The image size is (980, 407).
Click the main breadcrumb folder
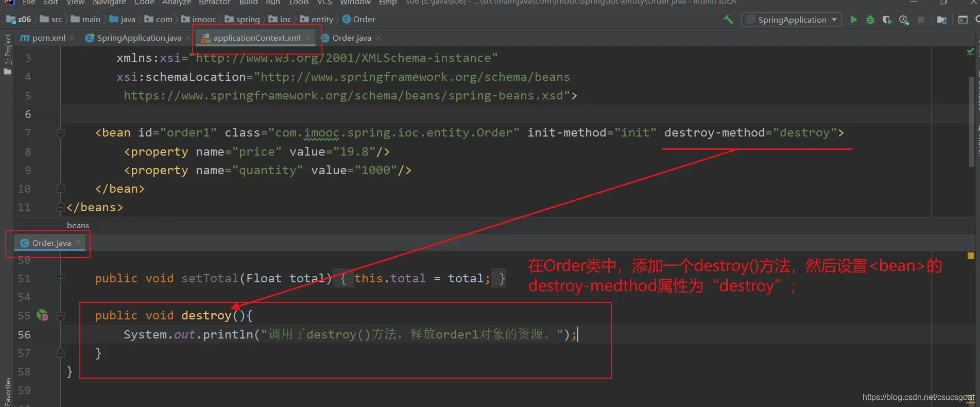click(x=85, y=20)
